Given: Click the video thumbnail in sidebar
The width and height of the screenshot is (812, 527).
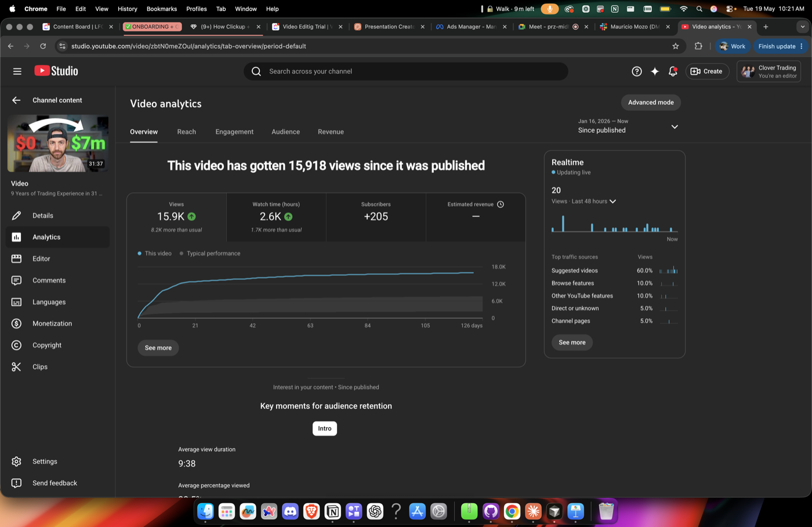Looking at the screenshot, I should tap(57, 143).
